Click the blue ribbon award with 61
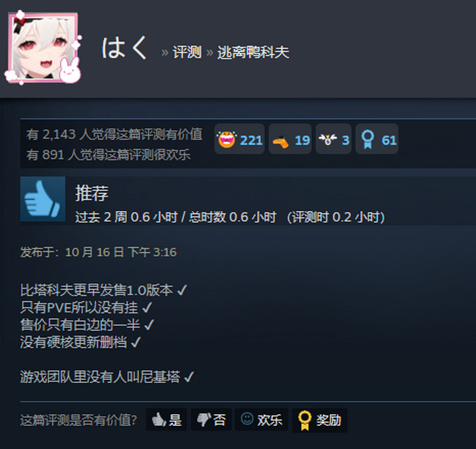The image size is (476, 449). tap(377, 139)
